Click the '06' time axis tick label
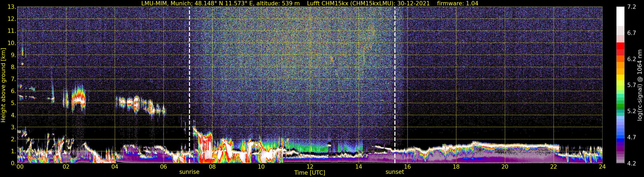The height and width of the screenshot is (177, 644). [x=163, y=167]
